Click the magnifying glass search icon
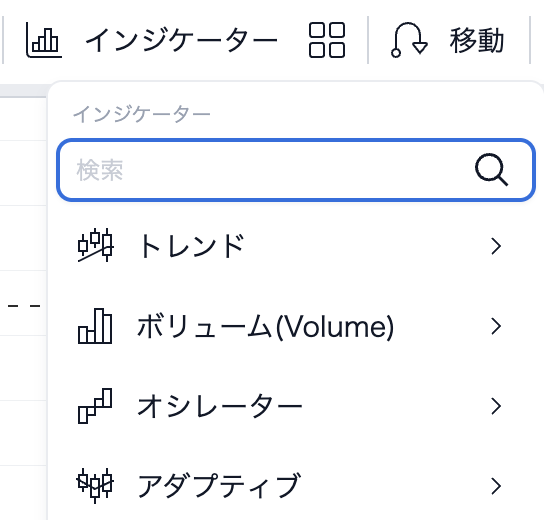The image size is (544, 520). pos(491,170)
